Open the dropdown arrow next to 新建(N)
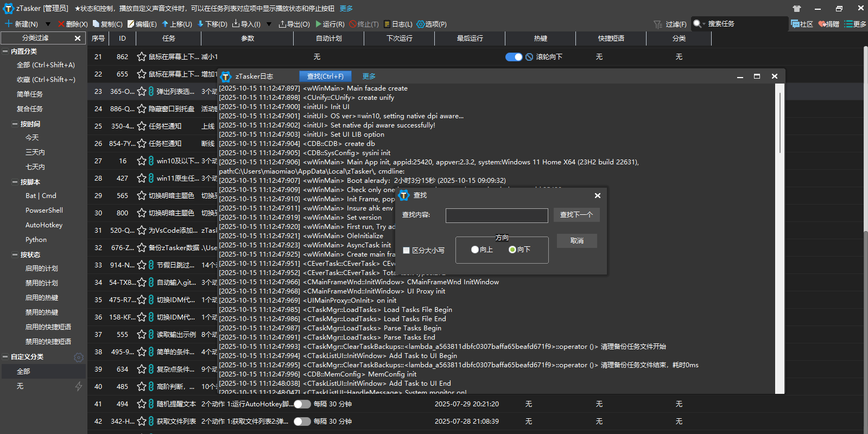Viewport: 868px width, 434px height. point(48,24)
